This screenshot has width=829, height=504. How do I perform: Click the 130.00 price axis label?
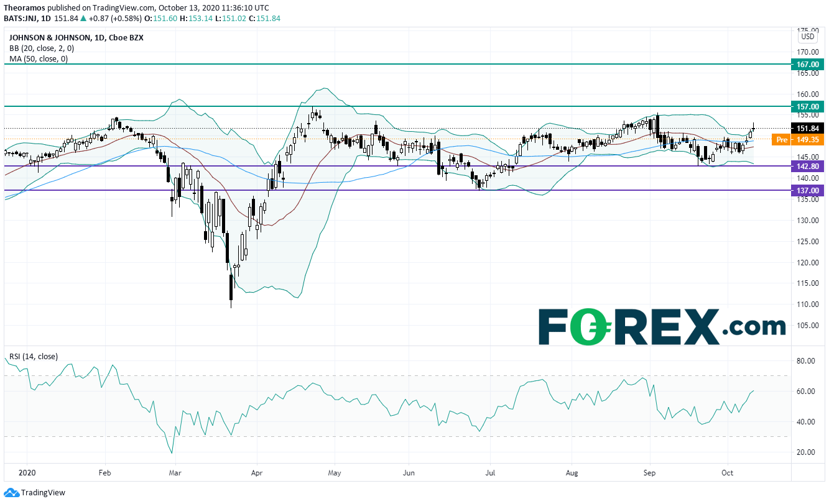807,220
